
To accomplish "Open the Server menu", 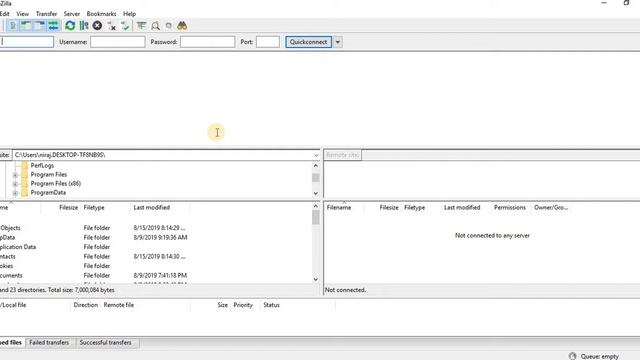I will tap(71, 14).
